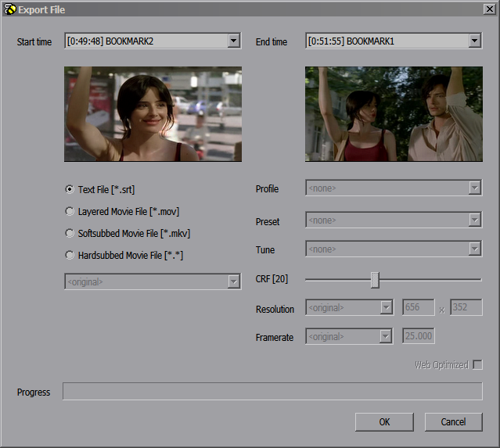The height and width of the screenshot is (448, 500).
Task: Confirm export with OK button
Action: pos(384,422)
